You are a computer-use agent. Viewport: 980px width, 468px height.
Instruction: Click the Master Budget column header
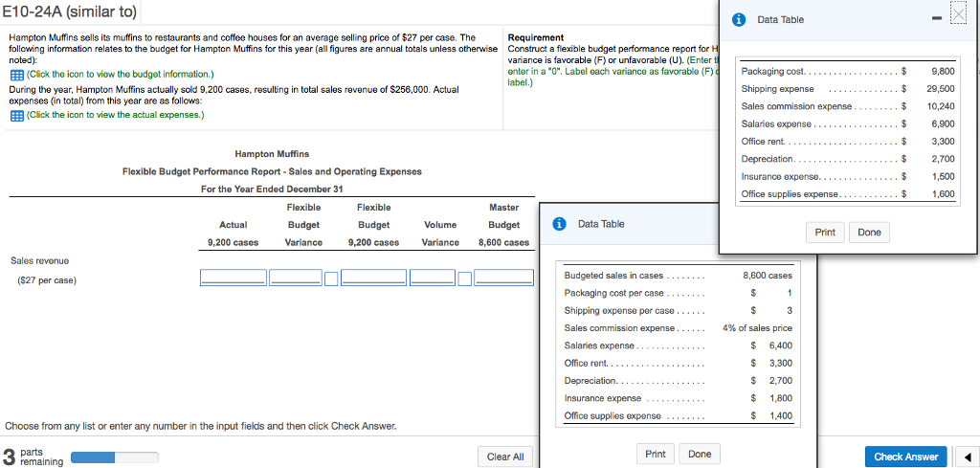pos(503,215)
